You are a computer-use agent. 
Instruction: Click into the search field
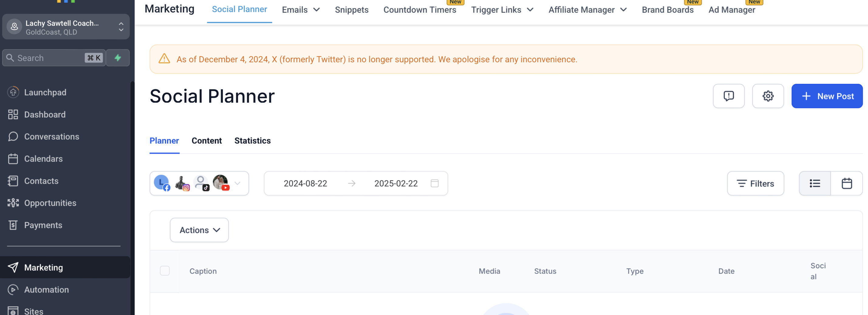pos(47,58)
